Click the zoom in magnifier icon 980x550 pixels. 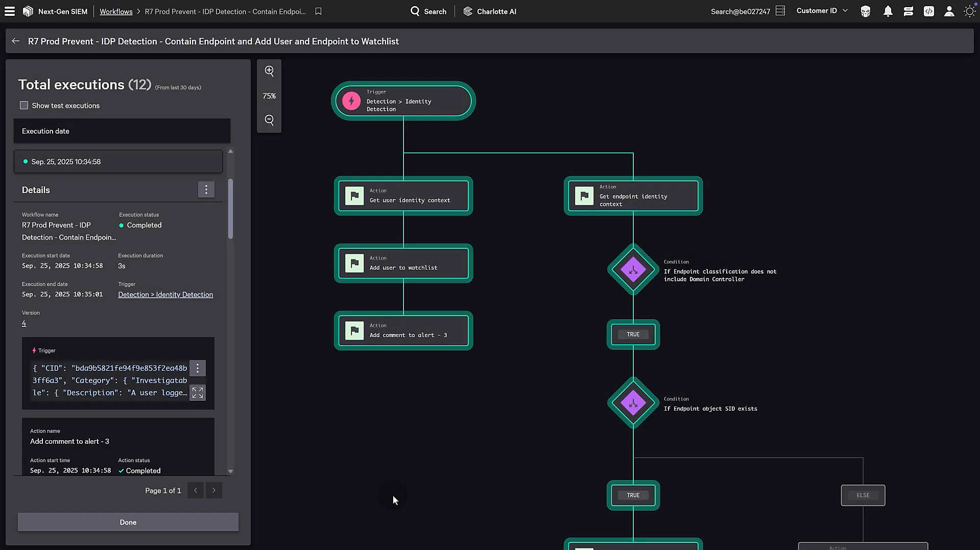point(269,71)
